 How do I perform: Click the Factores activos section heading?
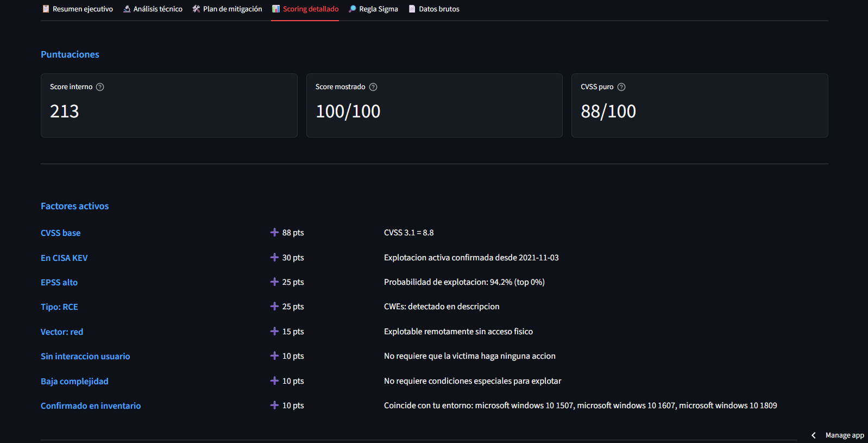(74, 206)
